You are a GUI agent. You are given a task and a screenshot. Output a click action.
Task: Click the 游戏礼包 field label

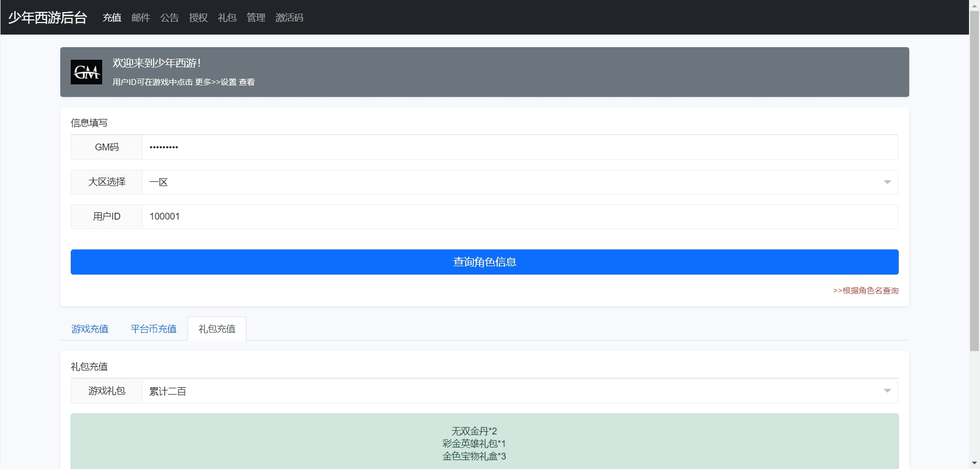pyautogui.click(x=107, y=391)
